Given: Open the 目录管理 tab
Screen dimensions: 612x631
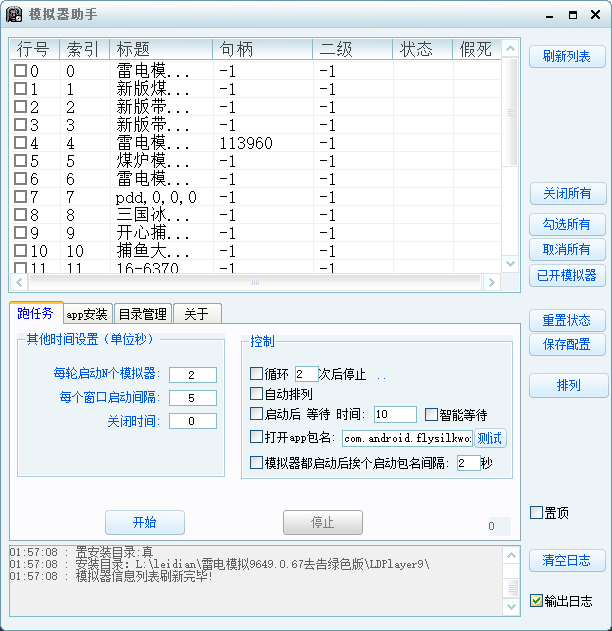Looking at the screenshot, I should click(x=143, y=314).
